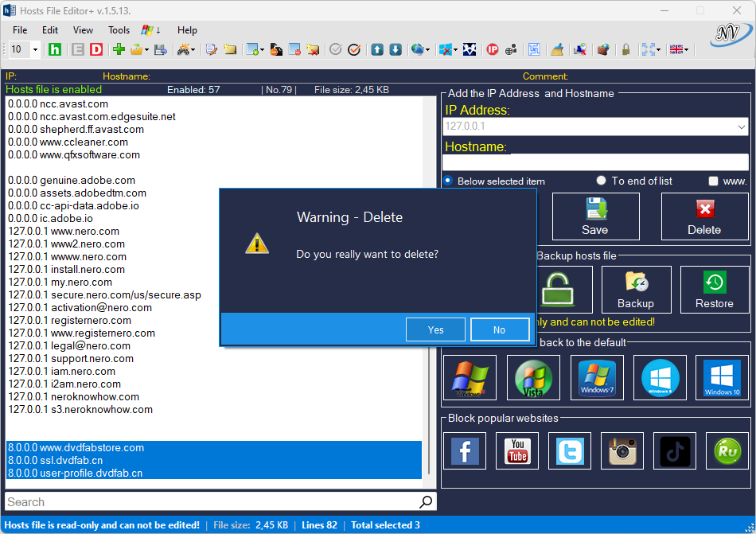Click the Windows 7 default hosts icon
Screen dimensions: 756x534
point(597,377)
